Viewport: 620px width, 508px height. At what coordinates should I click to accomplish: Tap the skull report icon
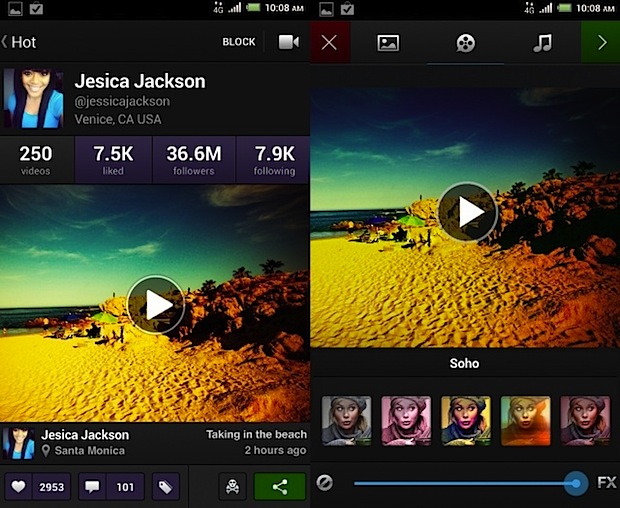(232, 487)
